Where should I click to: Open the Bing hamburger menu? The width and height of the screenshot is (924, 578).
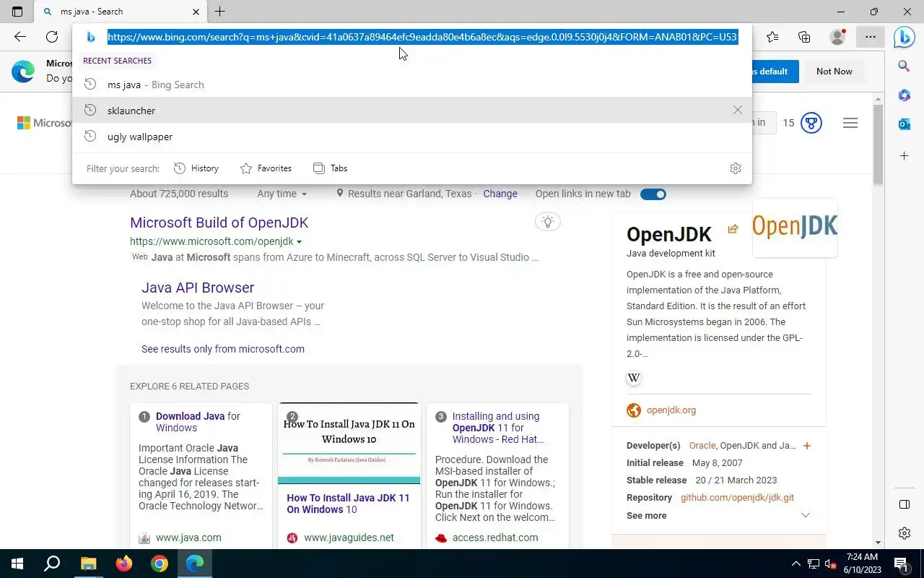coord(850,123)
